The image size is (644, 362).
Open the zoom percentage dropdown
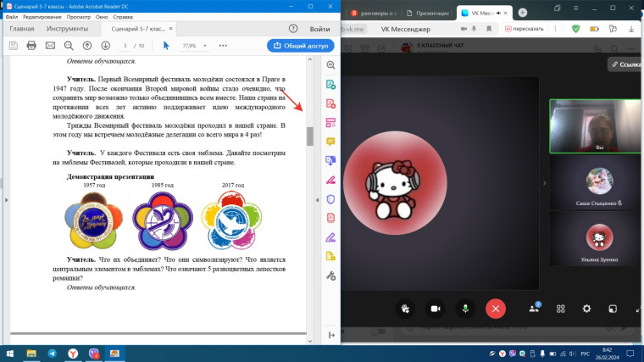(x=204, y=46)
